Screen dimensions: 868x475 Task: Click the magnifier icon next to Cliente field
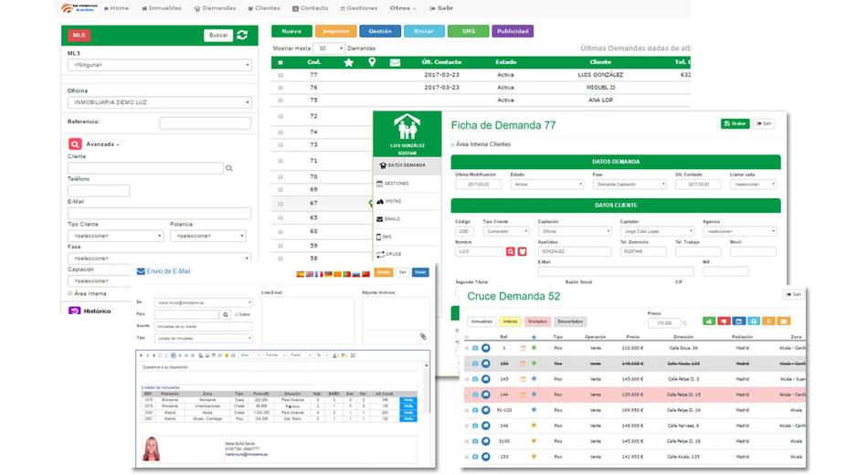coord(229,168)
